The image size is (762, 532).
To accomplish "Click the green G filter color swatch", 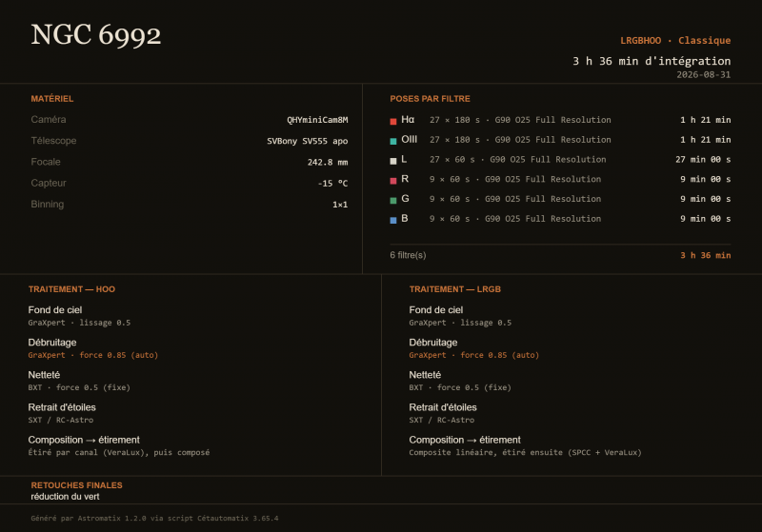I will tap(393, 201).
